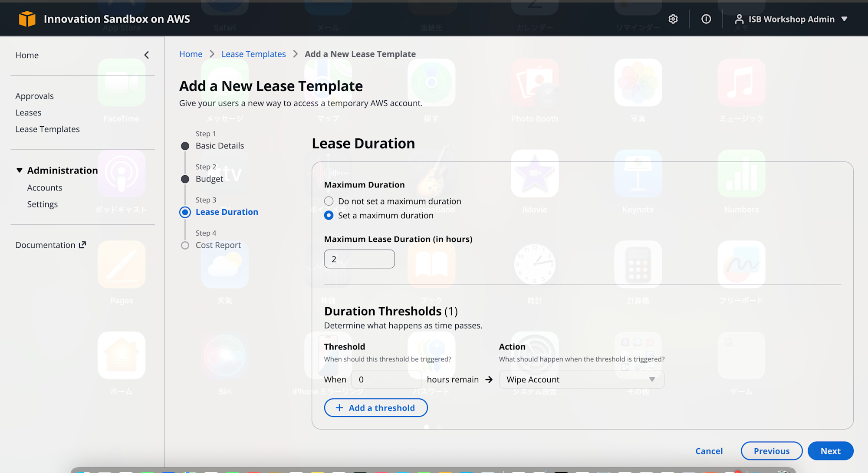Expand the ISB Workshop Admin user menu
This screenshot has height=473, width=868.
[x=844, y=19]
